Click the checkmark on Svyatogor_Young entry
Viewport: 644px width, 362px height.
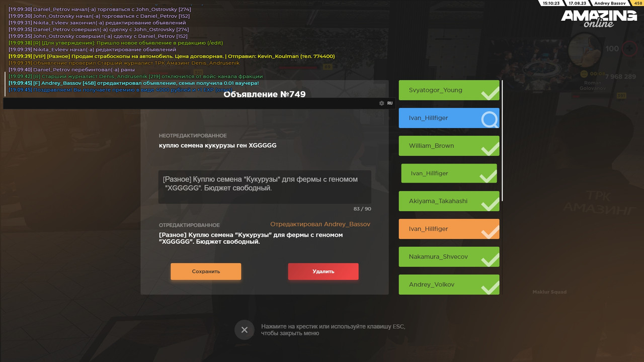[x=489, y=93]
